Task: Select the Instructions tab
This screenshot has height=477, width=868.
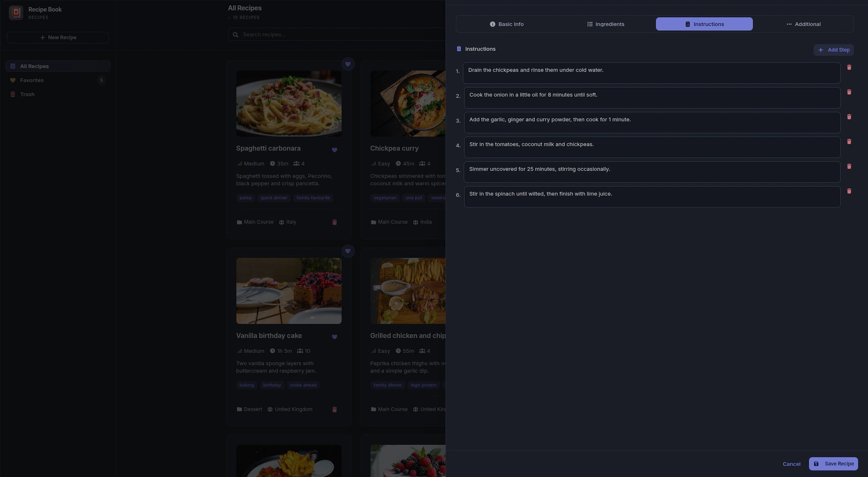Action: [x=704, y=24]
